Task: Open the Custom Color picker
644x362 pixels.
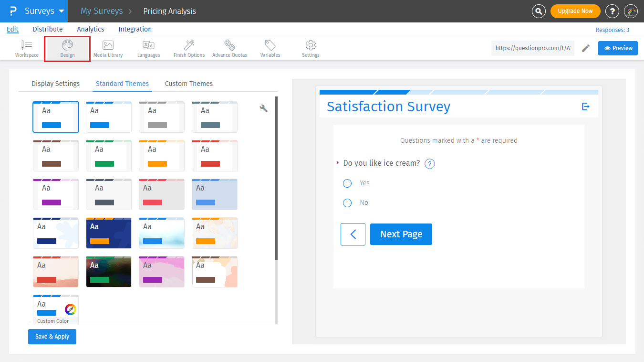Action: tap(70, 310)
